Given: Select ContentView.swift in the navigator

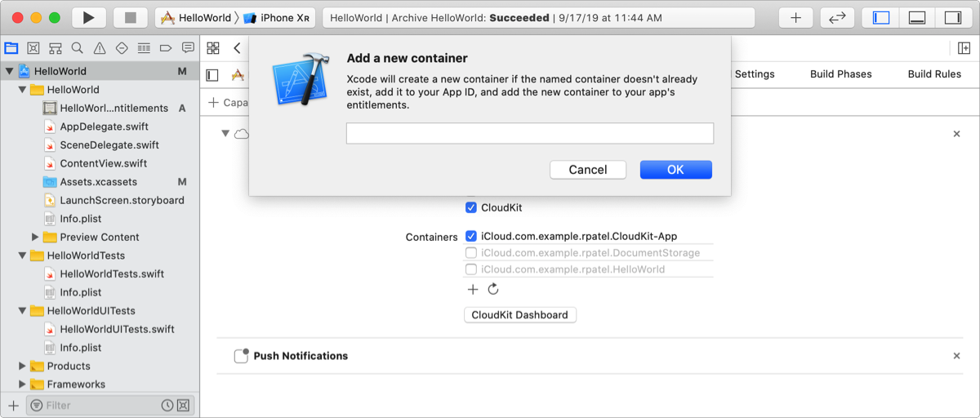Looking at the screenshot, I should click(x=103, y=163).
